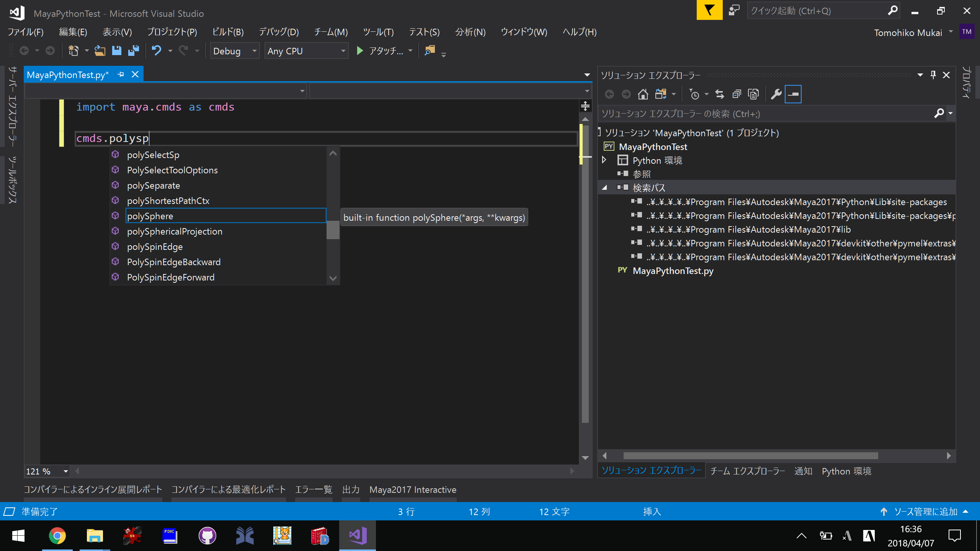Open File Explorer from the taskbar
Screen dimensions: 980x551
(95, 536)
